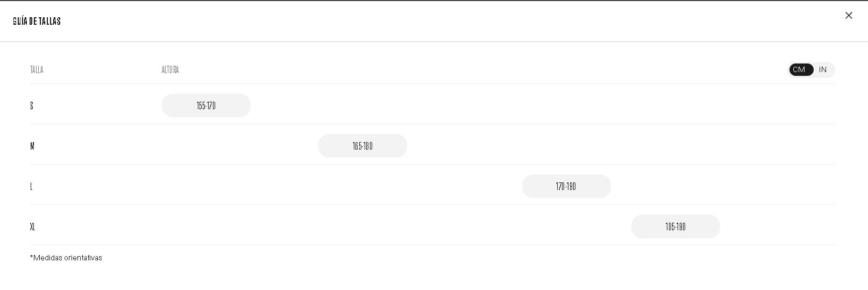Viewport: 868px width, 290px height.
Task: Select the M size label
Action: (x=32, y=146)
